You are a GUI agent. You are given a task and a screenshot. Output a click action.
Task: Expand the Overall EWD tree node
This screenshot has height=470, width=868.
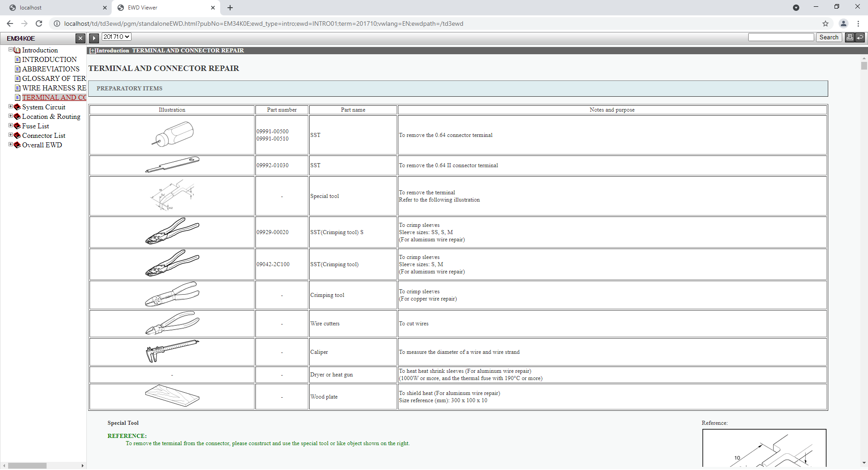(x=10, y=145)
